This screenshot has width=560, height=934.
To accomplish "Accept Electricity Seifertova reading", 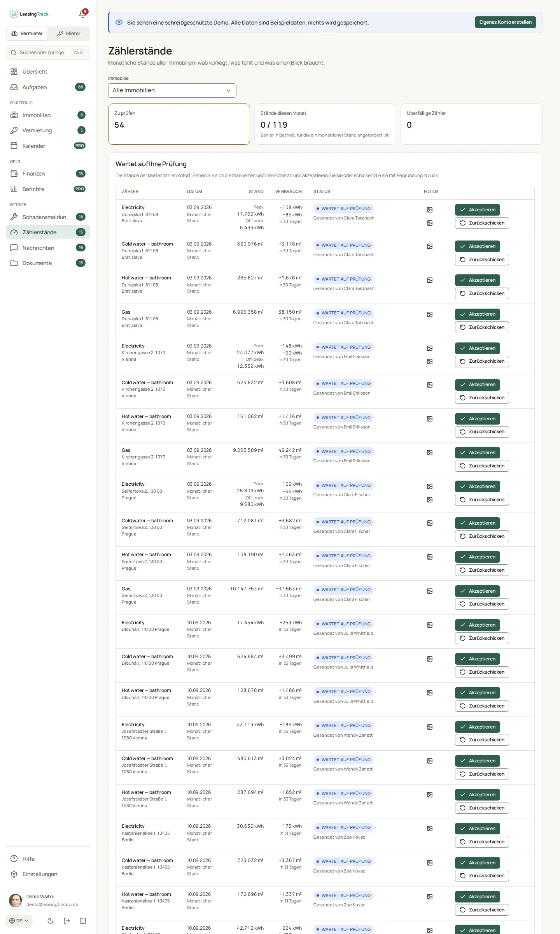I will pos(478,486).
